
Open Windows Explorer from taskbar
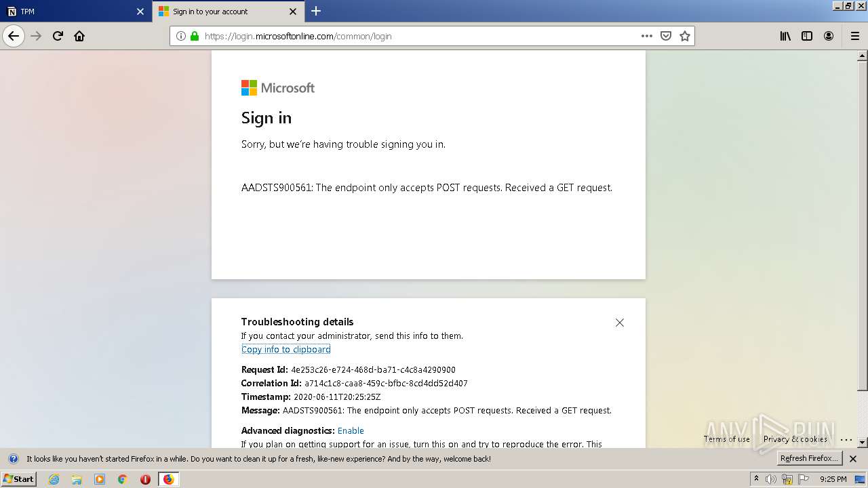point(77,479)
